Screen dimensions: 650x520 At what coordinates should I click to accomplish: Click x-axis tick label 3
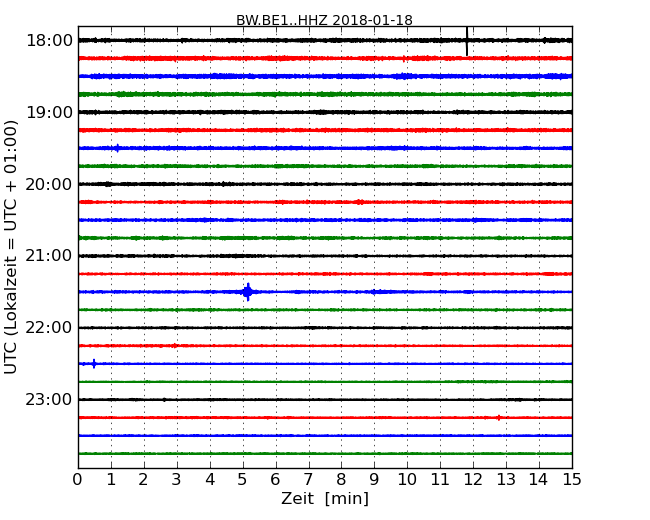[x=177, y=479]
